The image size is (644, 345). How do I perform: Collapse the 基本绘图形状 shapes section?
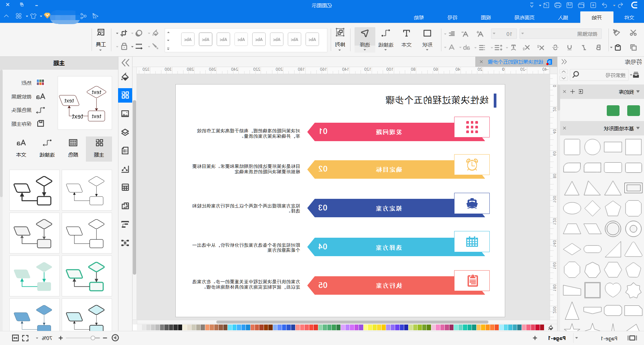638,128
